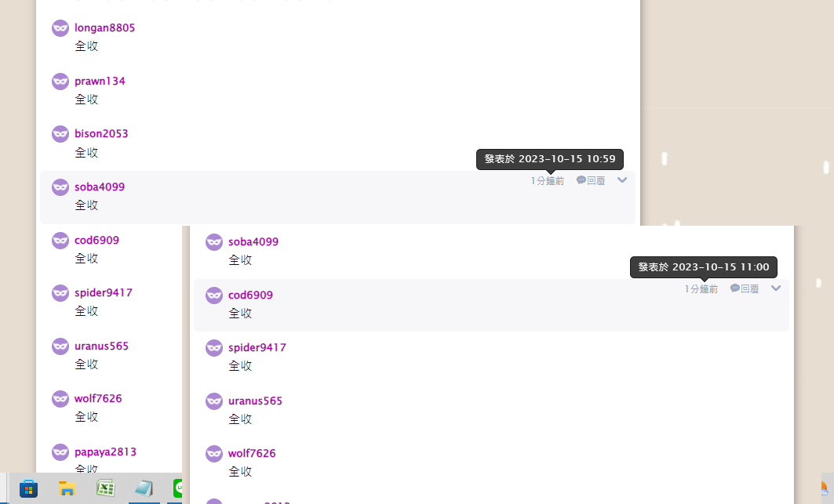Open File Explorer from the taskbar
Screen dimensions: 834x504
(67, 488)
